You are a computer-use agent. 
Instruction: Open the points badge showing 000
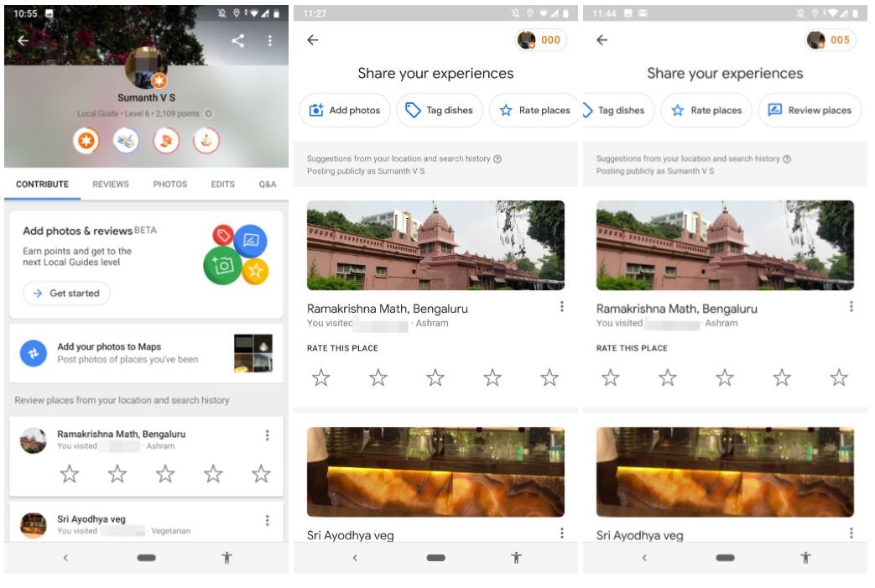(x=541, y=39)
